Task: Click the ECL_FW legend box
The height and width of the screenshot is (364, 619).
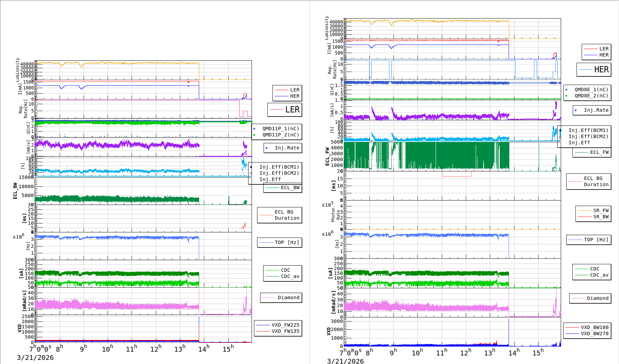Action: coord(592,152)
